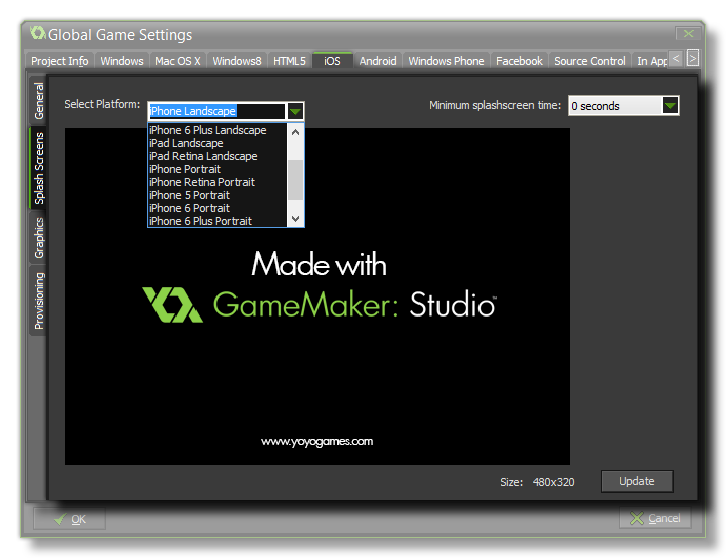Open the HTML5 tab
Viewport: 726px width, 558px height.
[289, 61]
